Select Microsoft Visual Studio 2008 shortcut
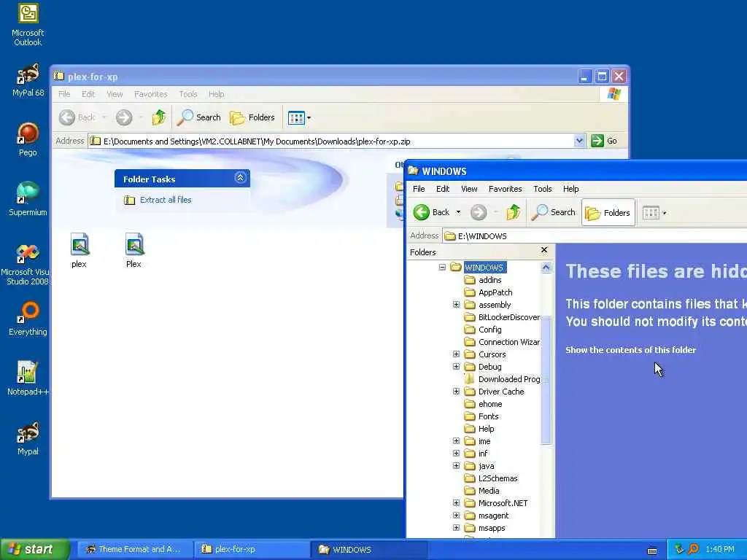Image resolution: width=747 pixels, height=560 pixels. click(26, 264)
